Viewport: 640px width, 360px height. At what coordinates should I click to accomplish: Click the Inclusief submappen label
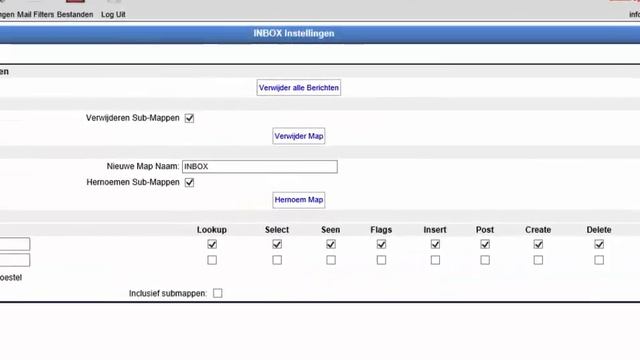coord(168,293)
